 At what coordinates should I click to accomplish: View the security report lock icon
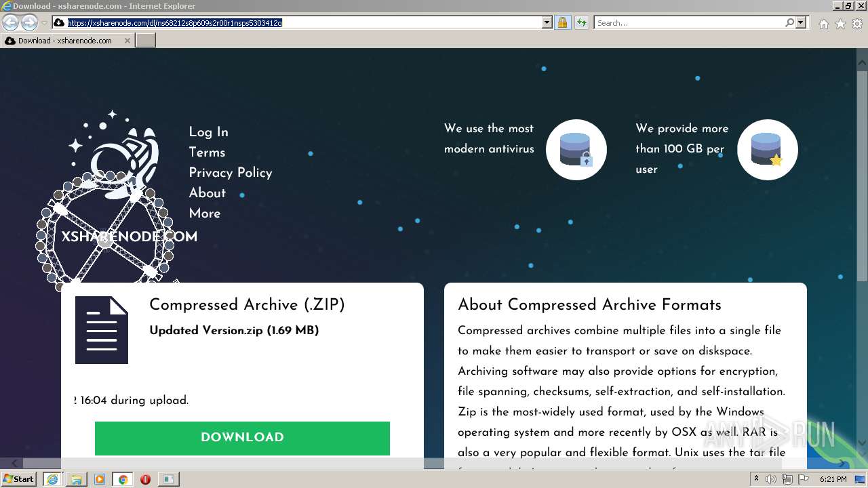tap(562, 22)
